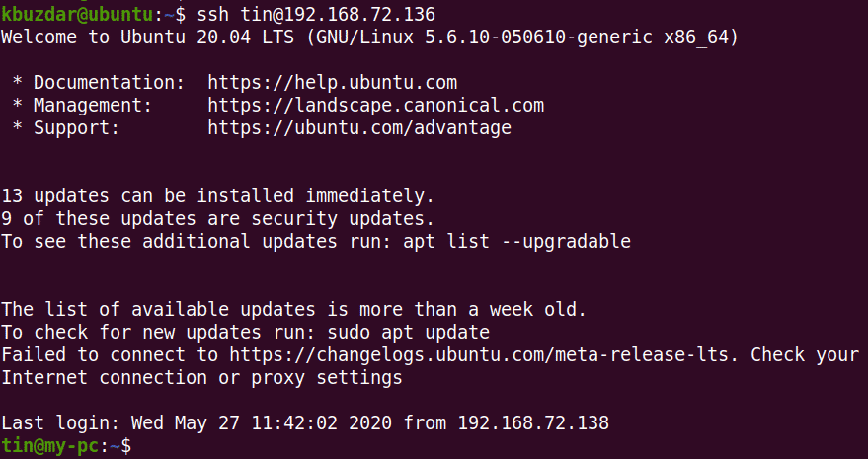
Task: Click the ssh tin@192.168.72.136 command text
Action: (316, 15)
